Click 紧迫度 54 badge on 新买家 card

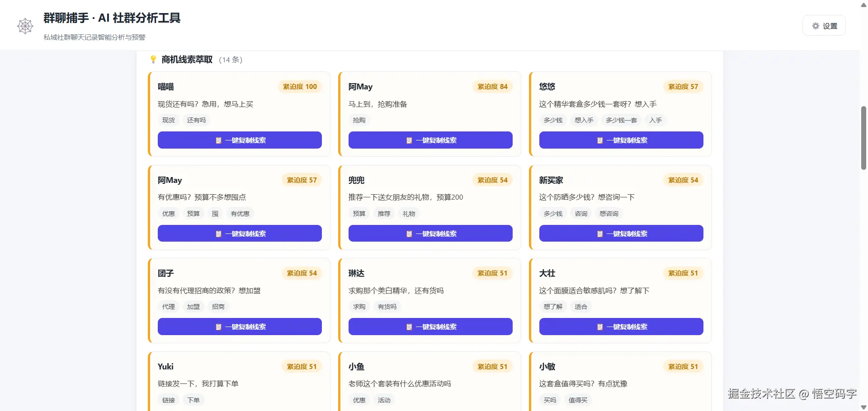click(x=683, y=180)
